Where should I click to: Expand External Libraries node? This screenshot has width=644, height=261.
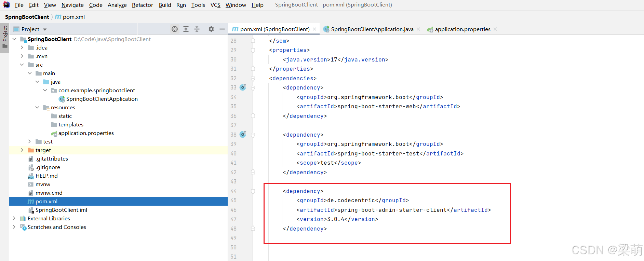14,218
